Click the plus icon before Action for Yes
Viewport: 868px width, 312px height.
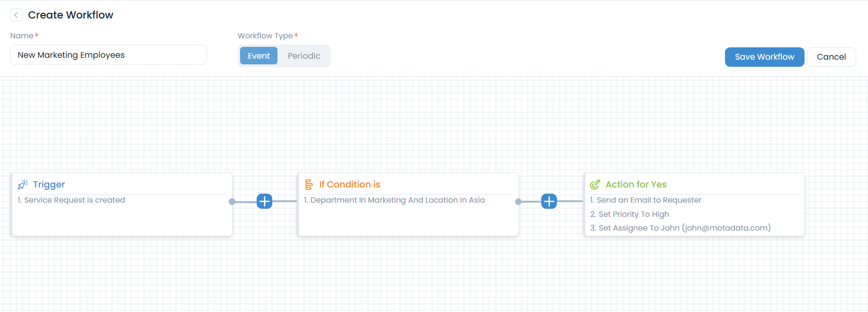(549, 201)
